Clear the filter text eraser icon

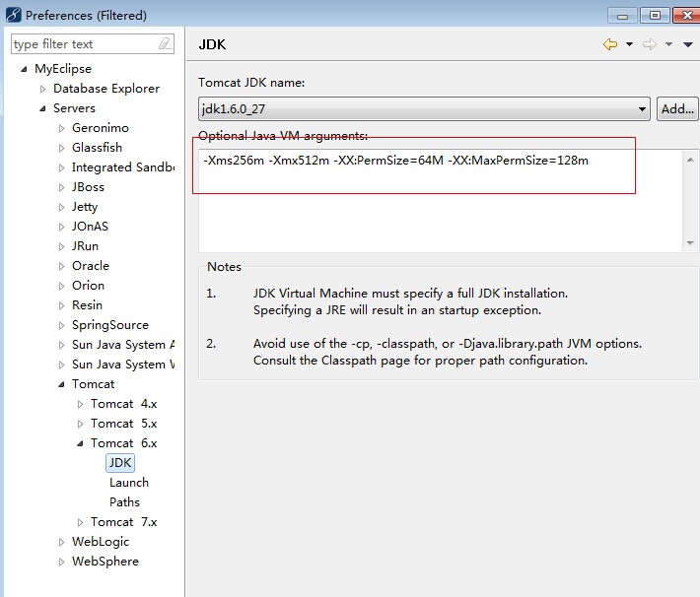pyautogui.click(x=165, y=43)
